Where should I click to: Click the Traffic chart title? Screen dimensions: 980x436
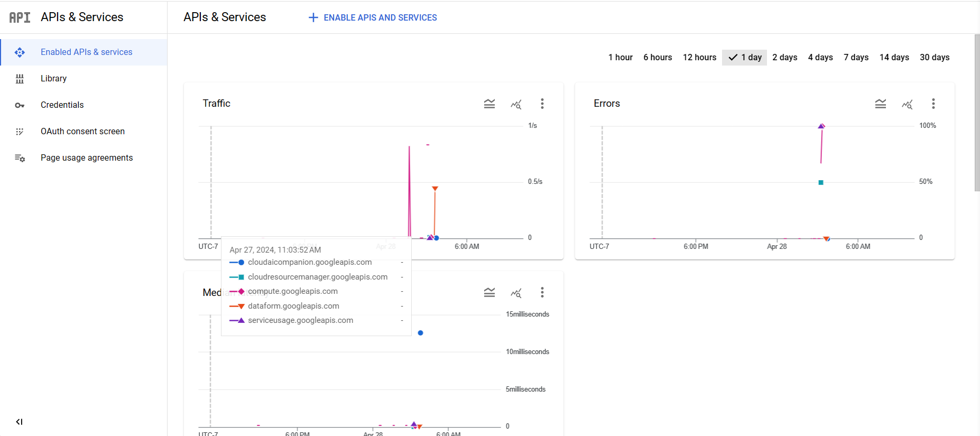[x=217, y=104]
